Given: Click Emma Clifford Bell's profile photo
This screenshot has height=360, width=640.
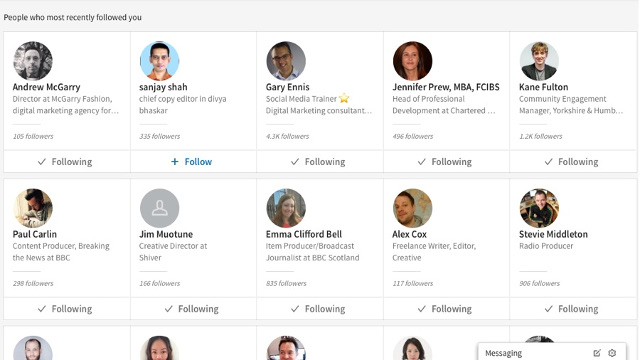Looking at the screenshot, I should pyautogui.click(x=286, y=208).
